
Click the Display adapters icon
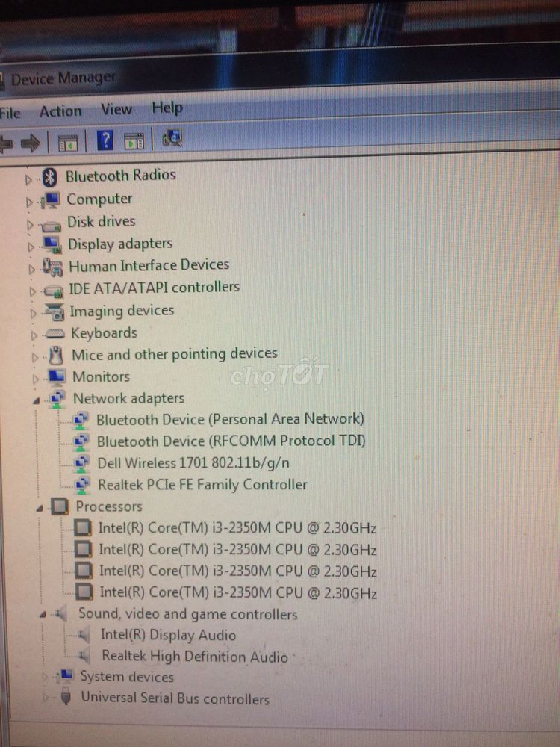click(52, 244)
